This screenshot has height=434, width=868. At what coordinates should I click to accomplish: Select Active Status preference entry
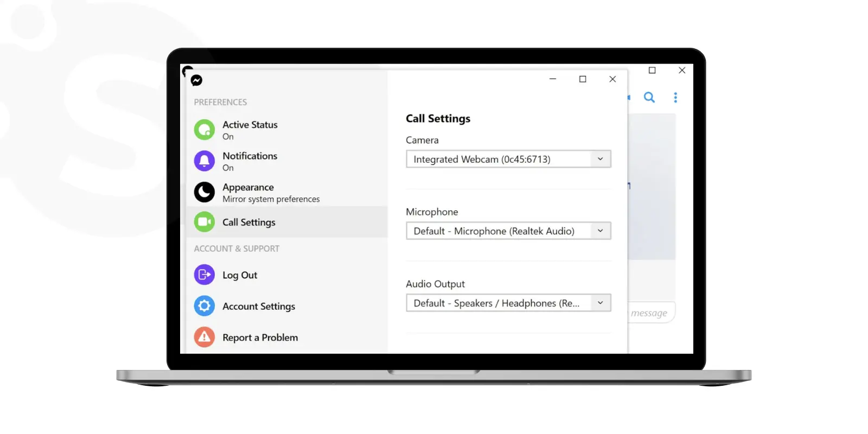[x=287, y=130]
